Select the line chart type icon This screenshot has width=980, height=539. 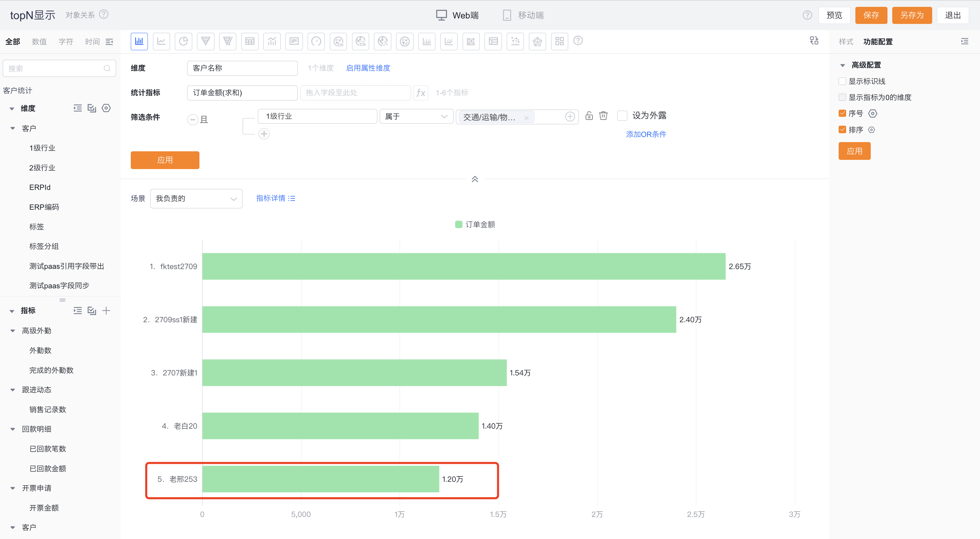click(161, 41)
